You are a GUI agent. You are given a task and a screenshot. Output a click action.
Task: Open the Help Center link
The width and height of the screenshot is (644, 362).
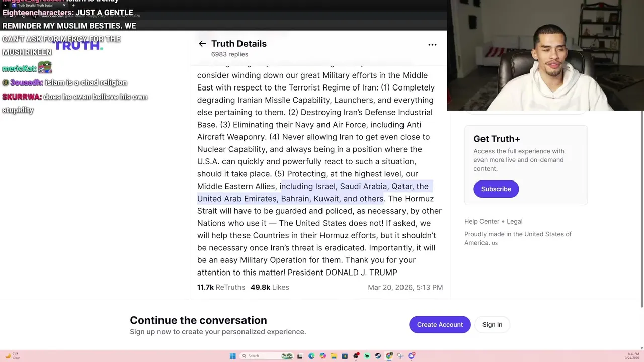[481, 221]
